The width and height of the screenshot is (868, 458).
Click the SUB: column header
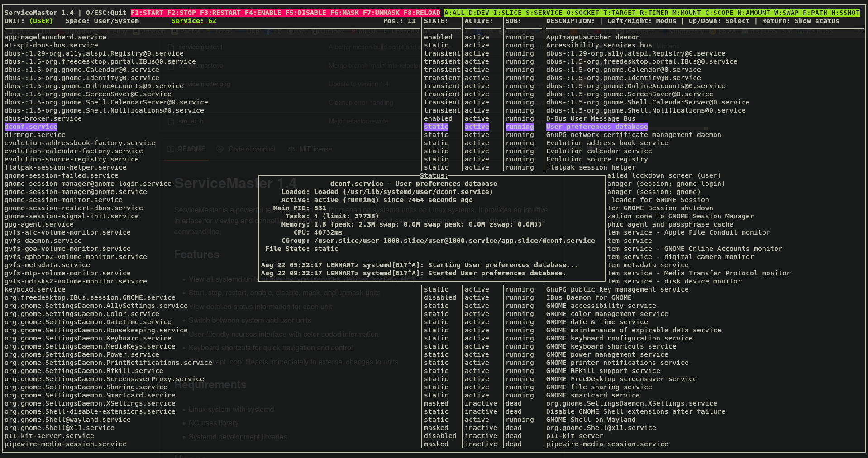coord(514,21)
